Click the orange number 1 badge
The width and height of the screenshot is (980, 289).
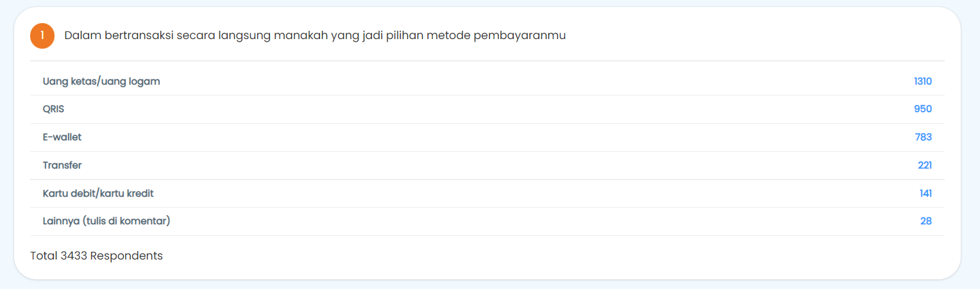42,36
